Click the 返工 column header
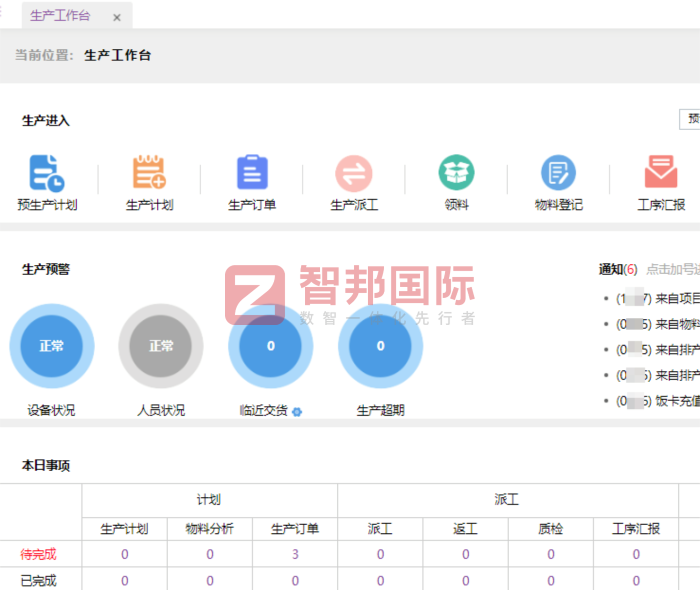Screen dimensions: 700x590 465,529
